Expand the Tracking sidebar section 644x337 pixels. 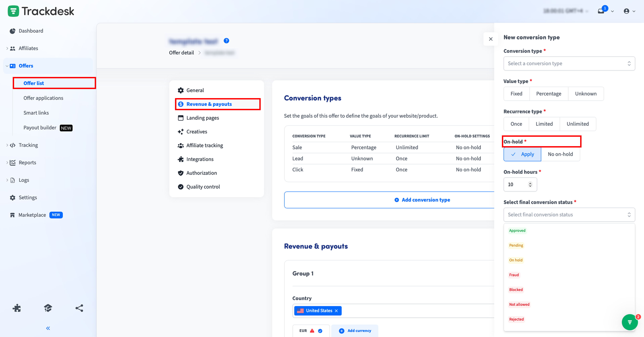click(x=7, y=145)
